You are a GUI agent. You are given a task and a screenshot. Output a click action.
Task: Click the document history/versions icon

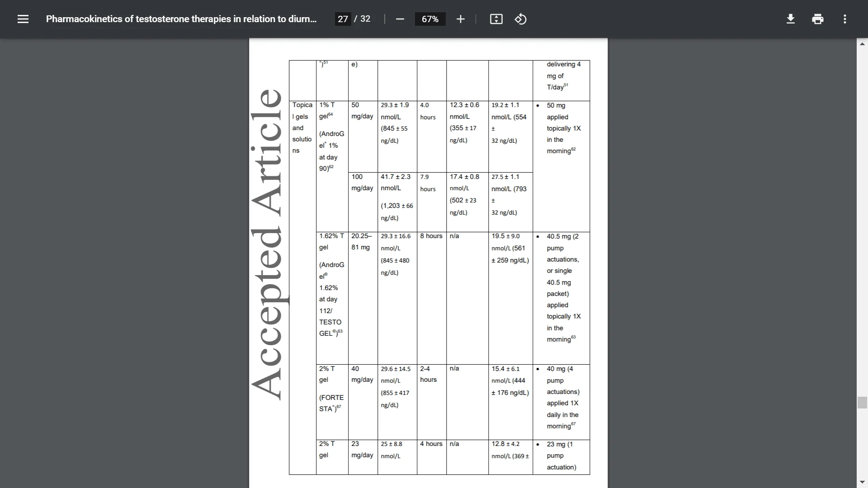tap(520, 19)
